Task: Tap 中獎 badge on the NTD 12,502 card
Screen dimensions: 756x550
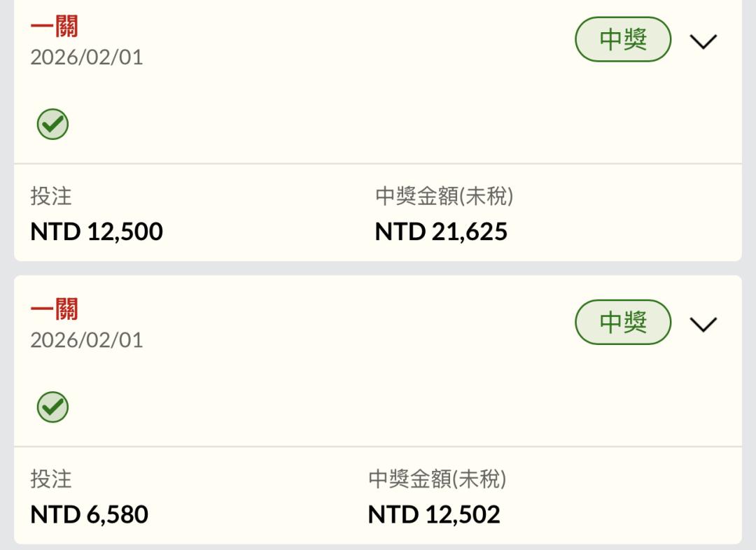Action: tap(622, 323)
